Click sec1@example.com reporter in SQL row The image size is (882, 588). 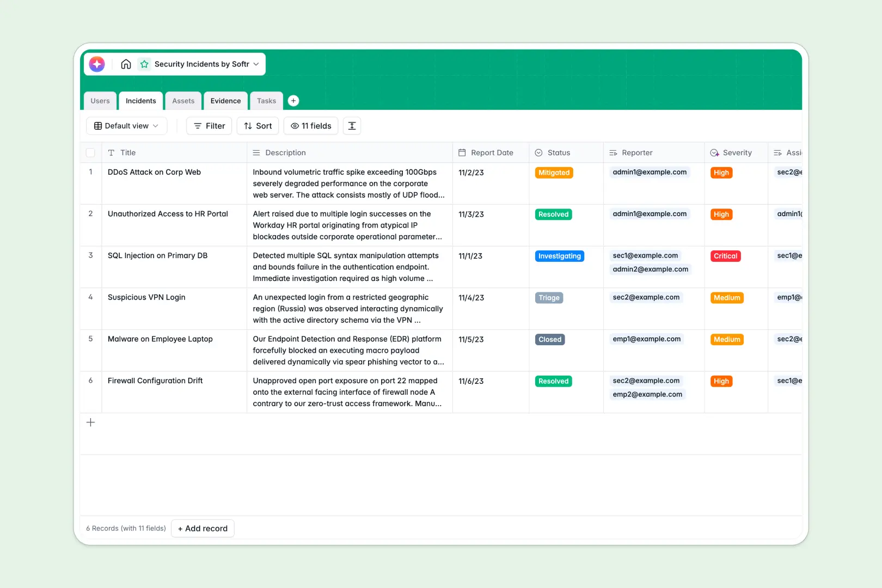tap(646, 256)
